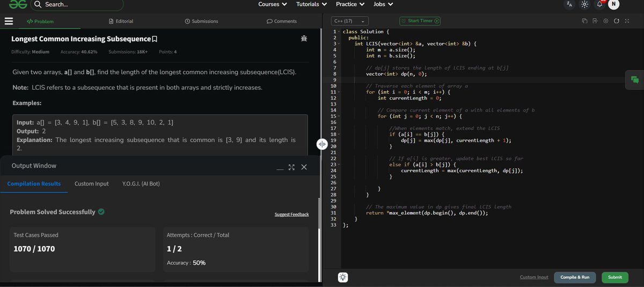The width and height of the screenshot is (644, 287).
Task: Expand the Jobs dropdown menu
Action: click(383, 4)
